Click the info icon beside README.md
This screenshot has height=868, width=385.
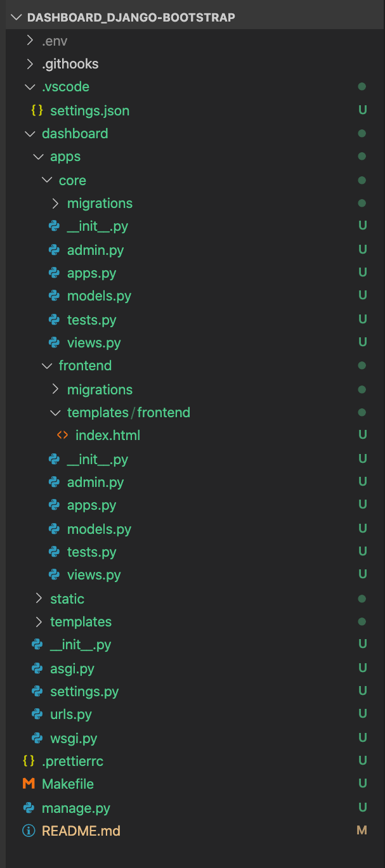(x=29, y=831)
